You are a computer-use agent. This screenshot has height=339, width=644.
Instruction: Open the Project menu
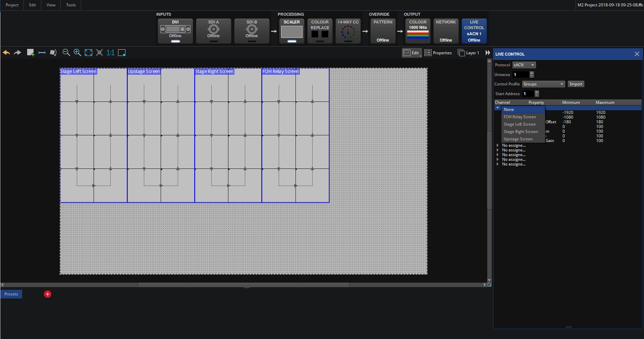point(12,5)
